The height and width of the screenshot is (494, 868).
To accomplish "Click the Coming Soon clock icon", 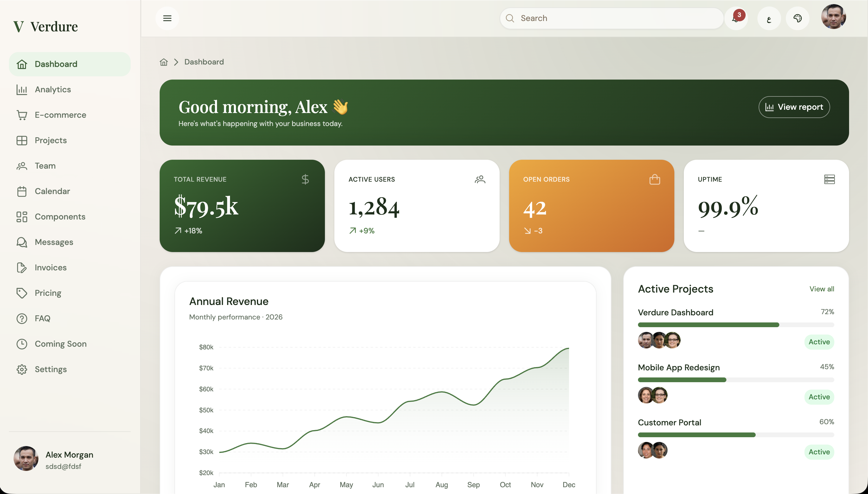I will [x=22, y=344].
